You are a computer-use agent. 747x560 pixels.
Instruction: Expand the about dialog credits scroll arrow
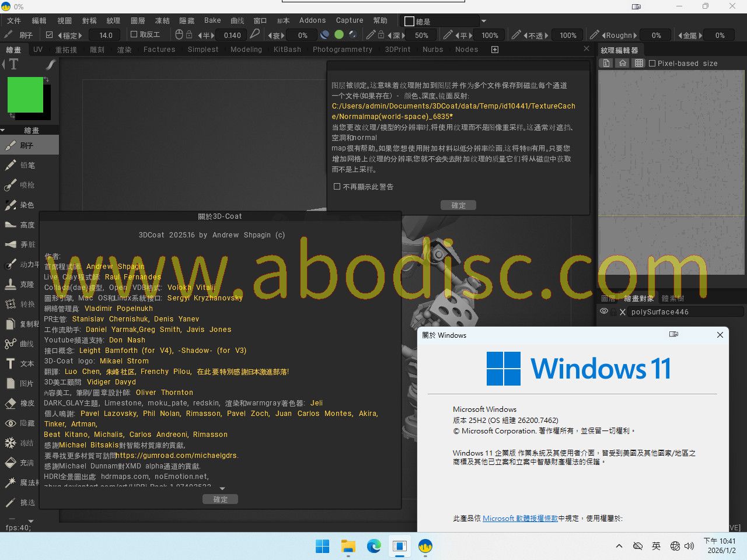click(x=222, y=488)
